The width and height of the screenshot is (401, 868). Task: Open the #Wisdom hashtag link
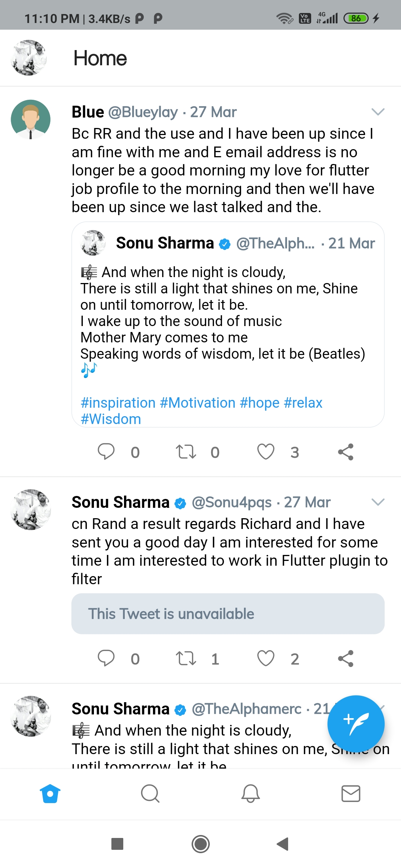pyautogui.click(x=111, y=419)
